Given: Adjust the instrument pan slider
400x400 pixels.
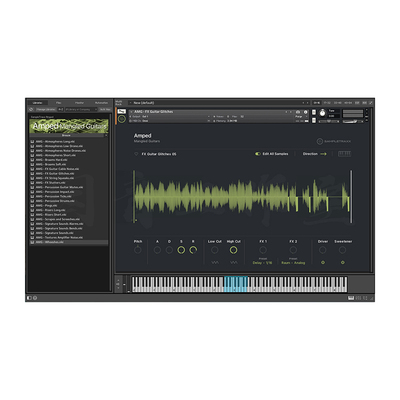Looking at the screenshot, I should (x=328, y=122).
